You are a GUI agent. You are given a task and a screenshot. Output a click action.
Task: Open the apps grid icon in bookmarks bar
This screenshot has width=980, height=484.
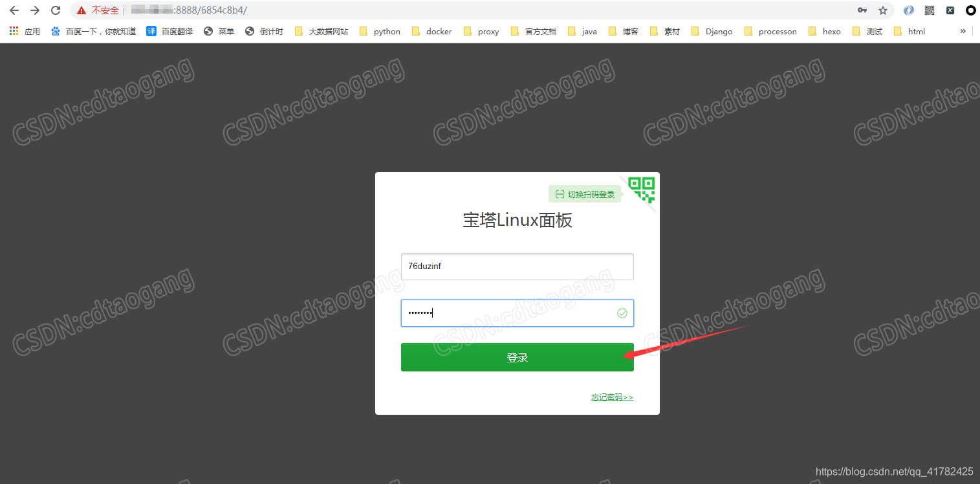tap(14, 31)
